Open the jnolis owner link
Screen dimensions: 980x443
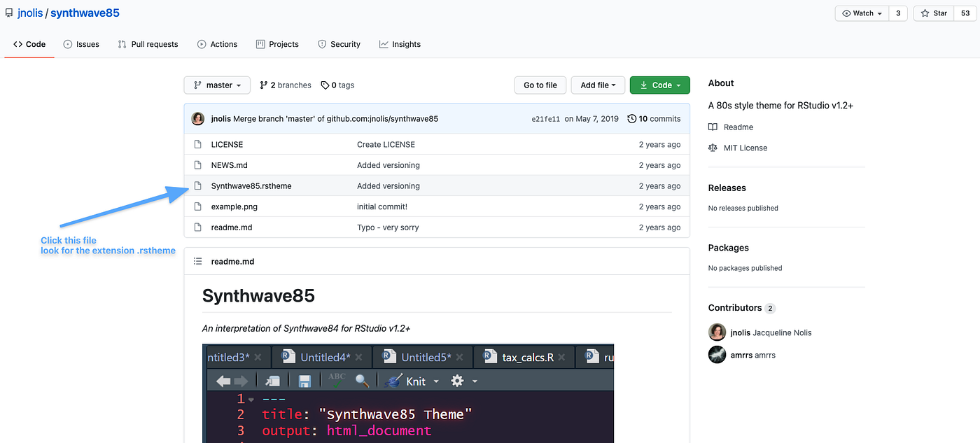(x=29, y=13)
